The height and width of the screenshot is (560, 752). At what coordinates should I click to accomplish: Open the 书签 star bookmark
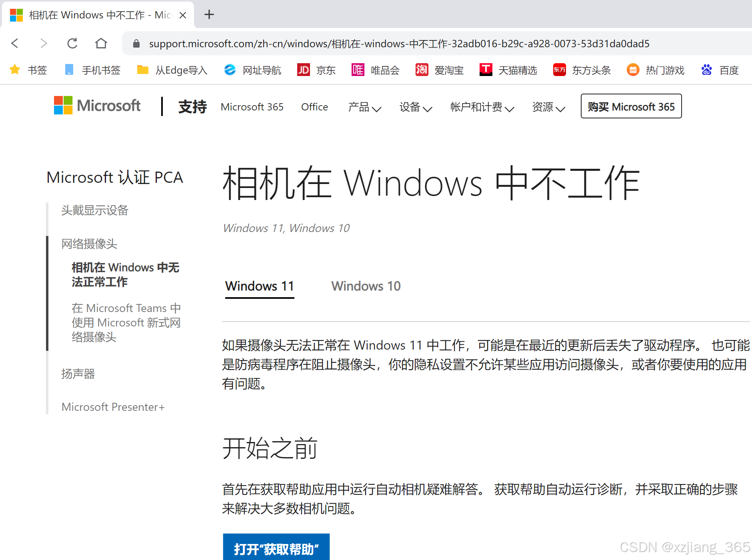pyautogui.click(x=28, y=70)
